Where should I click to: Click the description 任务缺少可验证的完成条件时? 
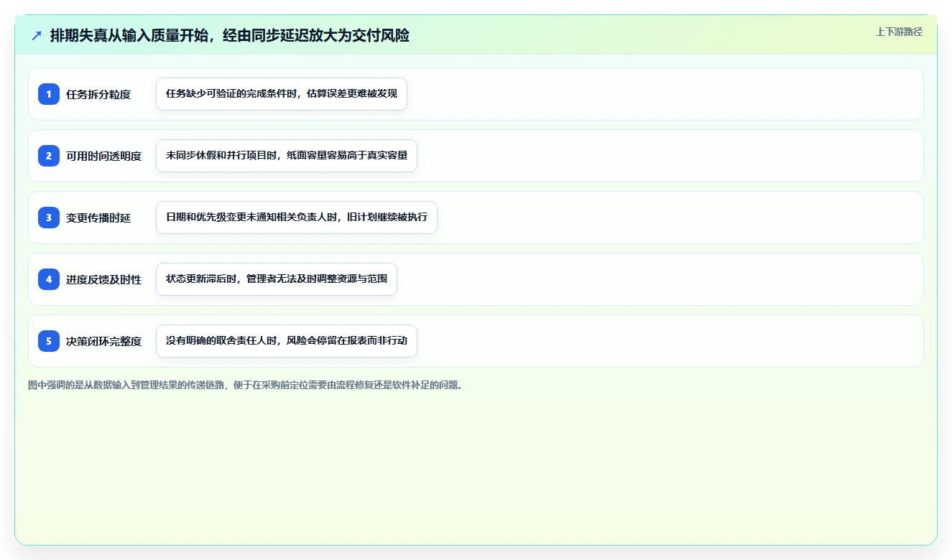coord(282,94)
